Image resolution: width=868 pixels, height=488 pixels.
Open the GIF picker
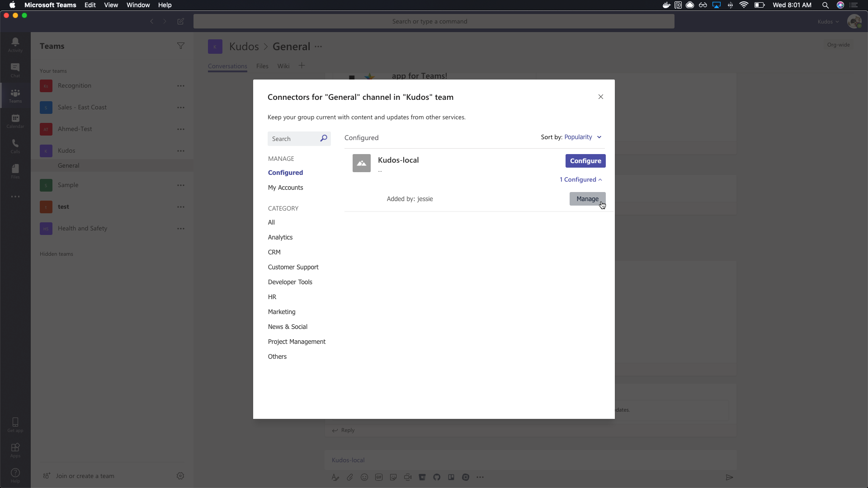379,477
